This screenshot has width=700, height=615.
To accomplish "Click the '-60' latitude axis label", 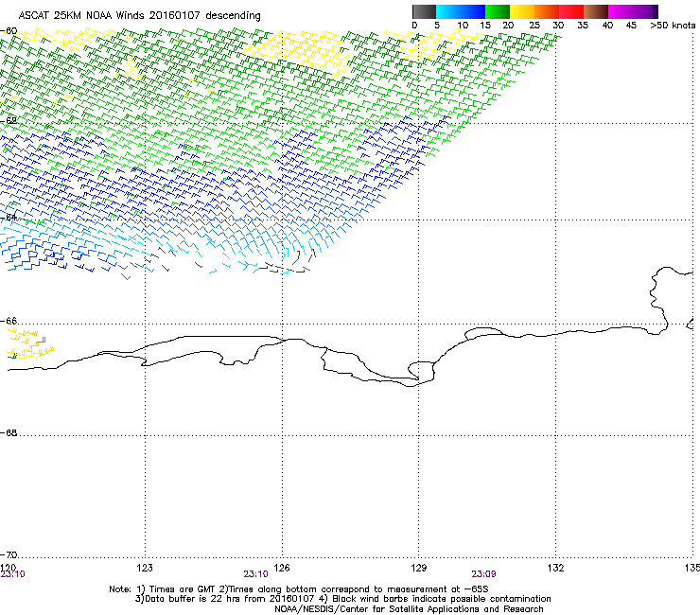I will [x=9, y=31].
